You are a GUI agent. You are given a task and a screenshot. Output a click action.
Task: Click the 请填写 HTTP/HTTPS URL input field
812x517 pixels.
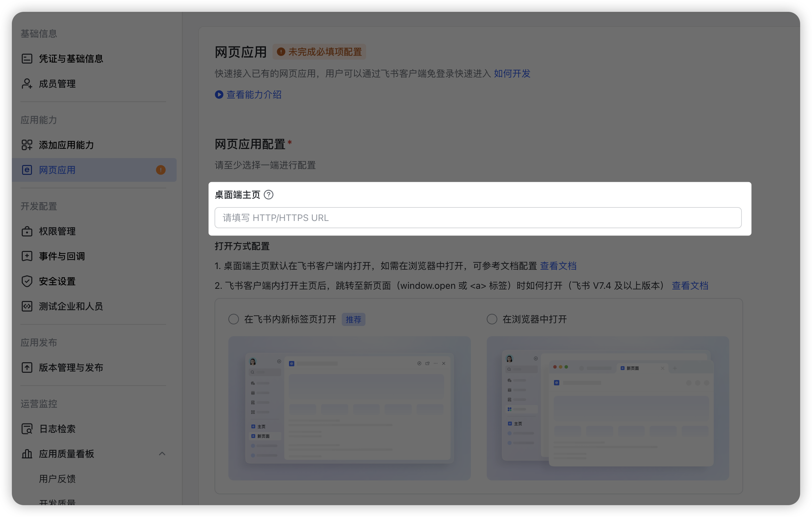(x=478, y=218)
